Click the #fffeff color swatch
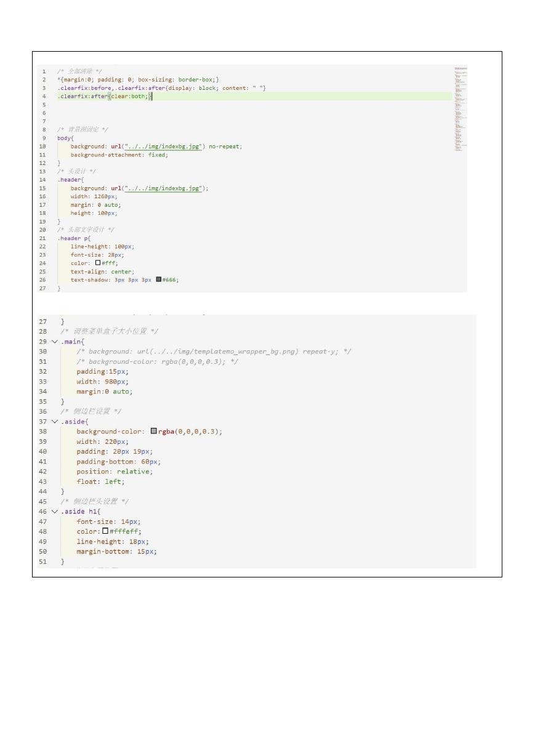Screen dimensions: 535x756 pos(105,531)
